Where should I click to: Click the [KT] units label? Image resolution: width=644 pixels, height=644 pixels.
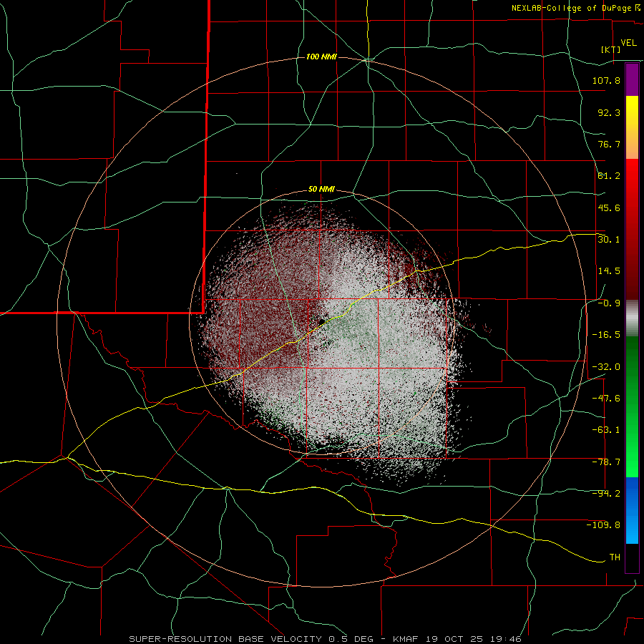coord(610,49)
